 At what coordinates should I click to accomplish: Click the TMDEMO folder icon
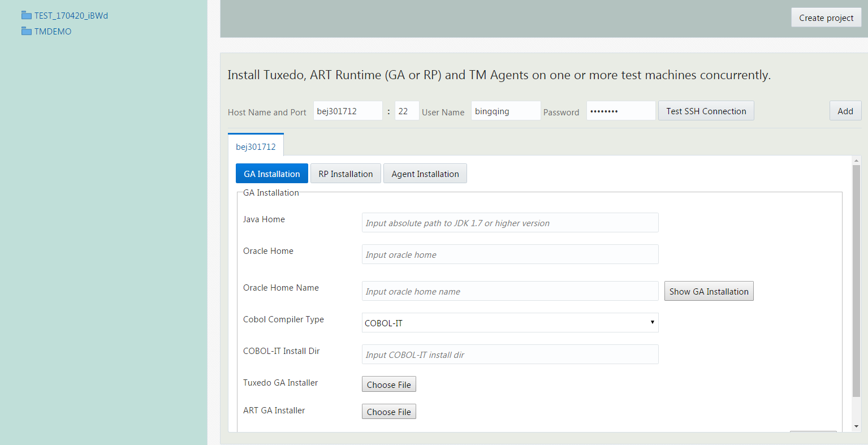[x=26, y=31]
